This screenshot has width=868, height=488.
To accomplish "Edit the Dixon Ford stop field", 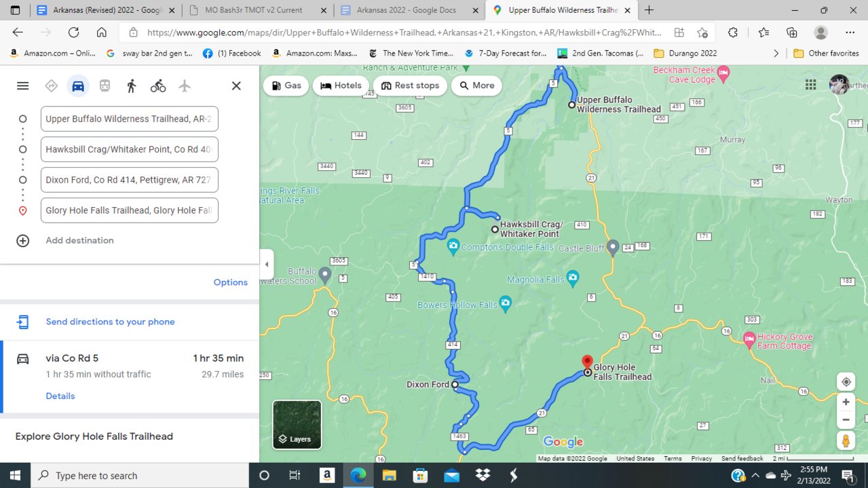I will coord(130,180).
